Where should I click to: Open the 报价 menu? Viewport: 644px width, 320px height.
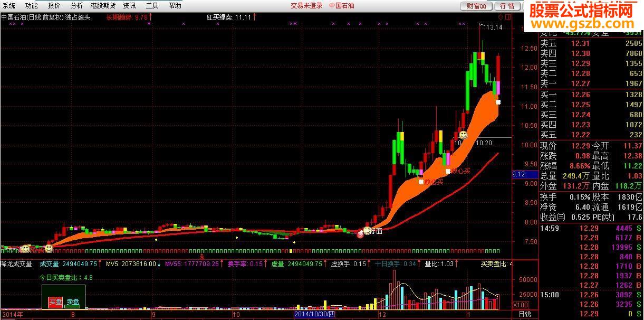point(54,6)
